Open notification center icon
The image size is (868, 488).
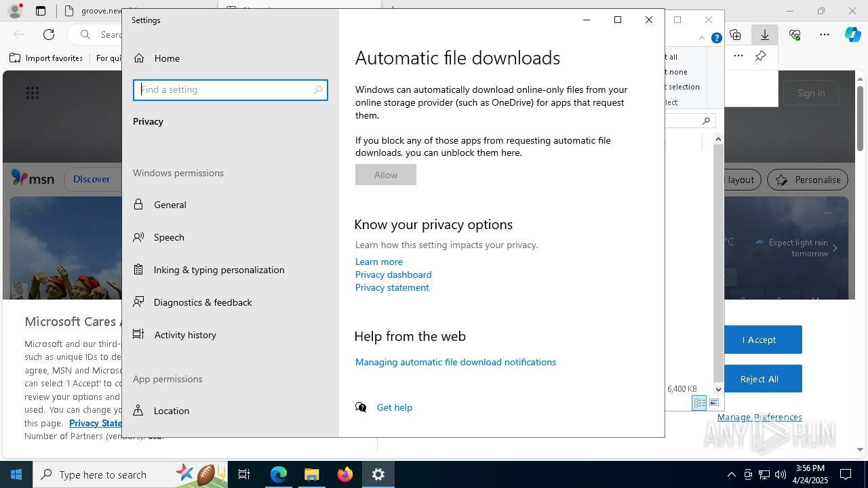(x=846, y=474)
